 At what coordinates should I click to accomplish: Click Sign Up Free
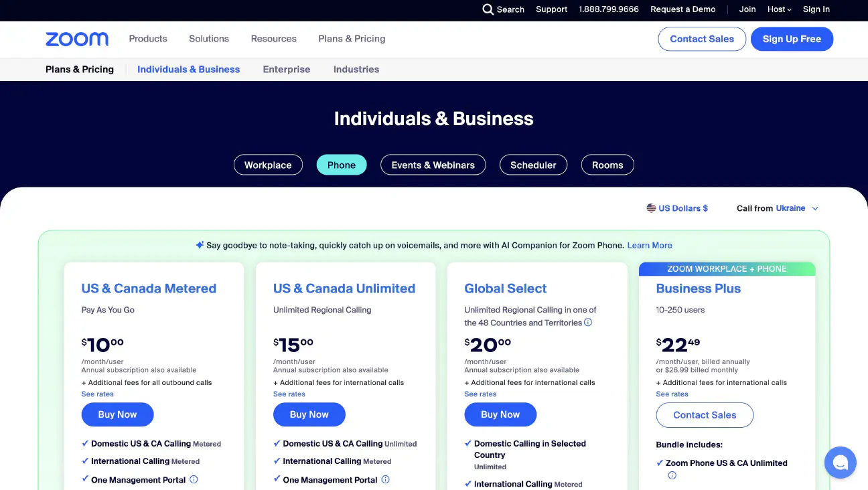coord(792,39)
